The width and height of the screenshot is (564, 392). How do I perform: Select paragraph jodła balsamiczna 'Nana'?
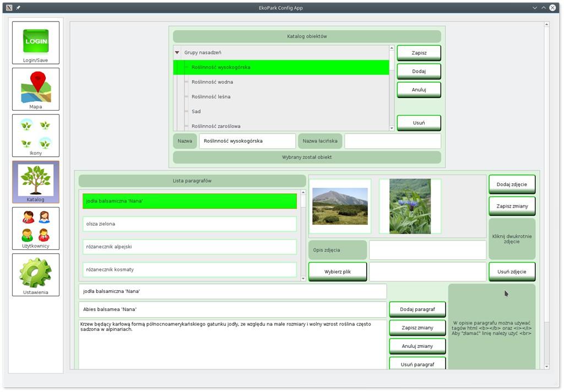pyautogui.click(x=189, y=201)
